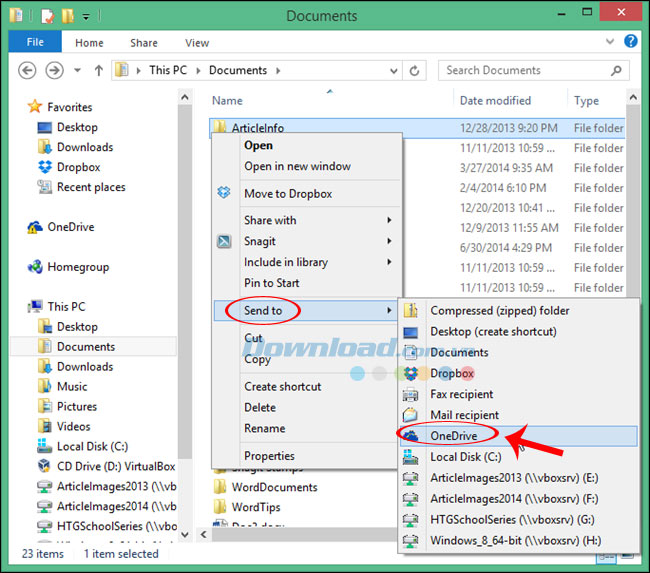Select the WordDocuments folder
This screenshot has height=573, width=650.
pyautogui.click(x=274, y=487)
